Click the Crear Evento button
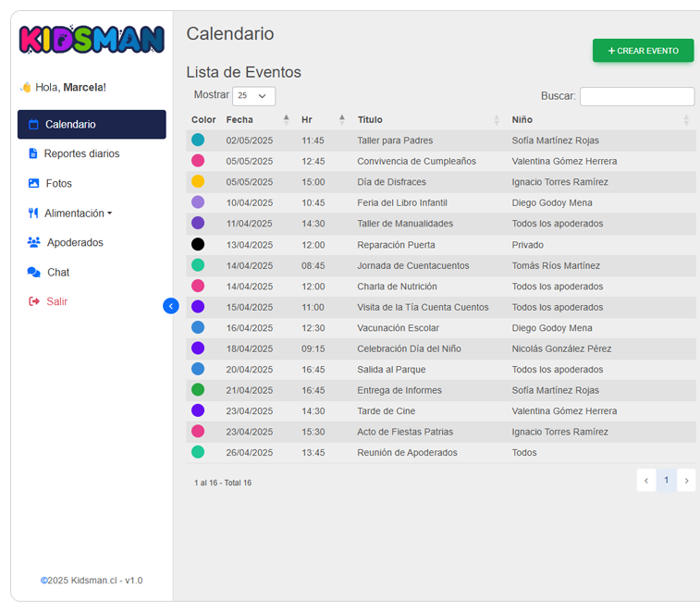 [643, 51]
